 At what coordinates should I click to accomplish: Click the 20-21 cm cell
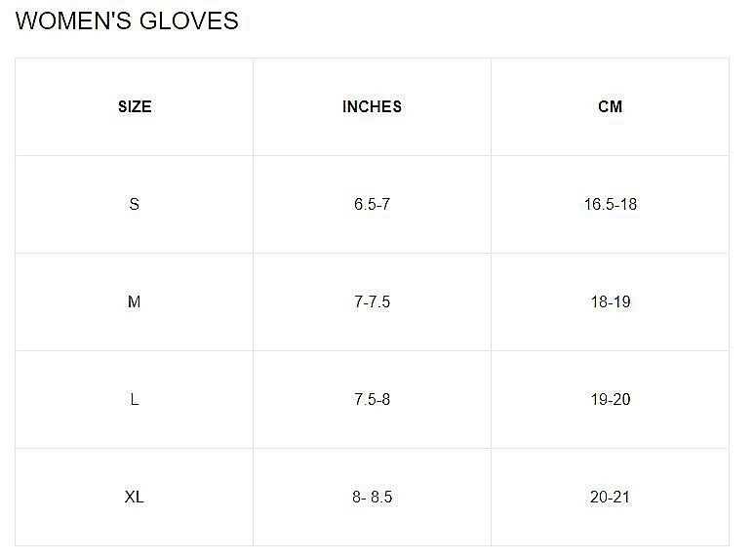click(610, 497)
